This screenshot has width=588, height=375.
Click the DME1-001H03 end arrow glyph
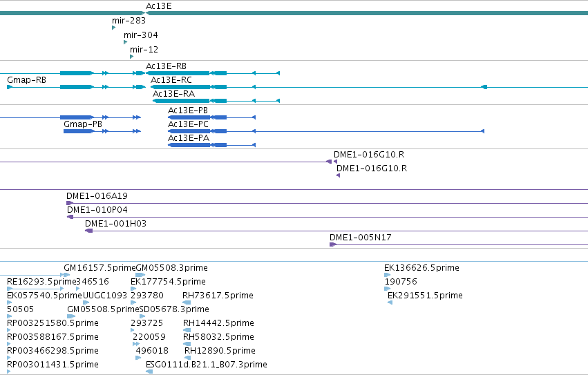point(89,231)
